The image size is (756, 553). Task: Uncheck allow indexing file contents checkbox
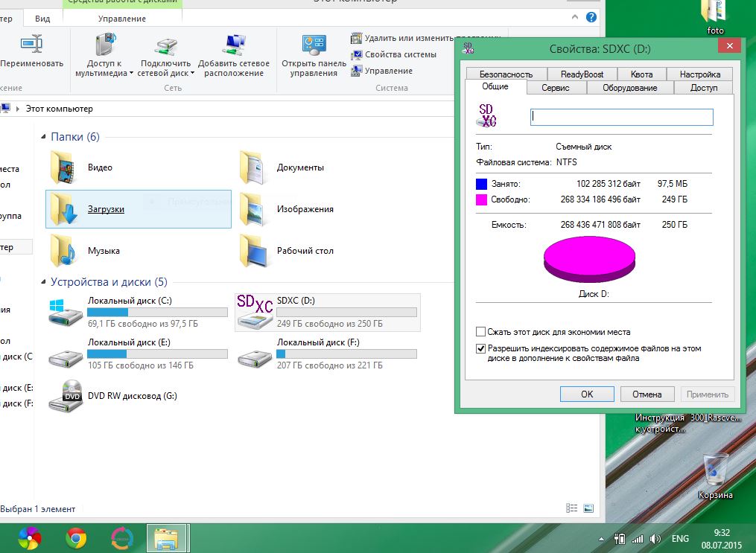coord(480,348)
